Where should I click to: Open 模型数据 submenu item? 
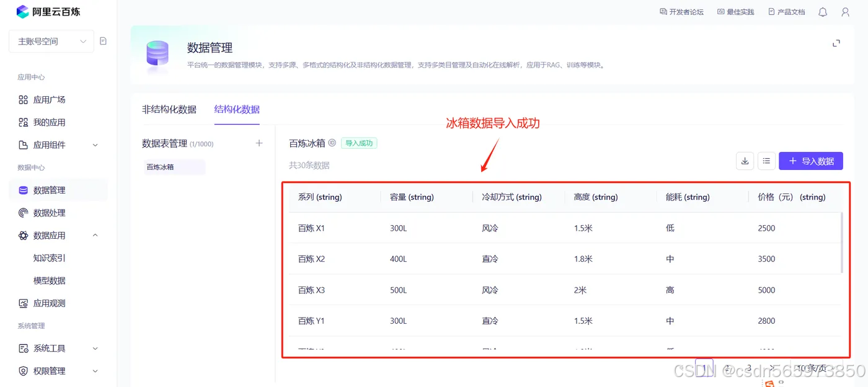[49, 280]
